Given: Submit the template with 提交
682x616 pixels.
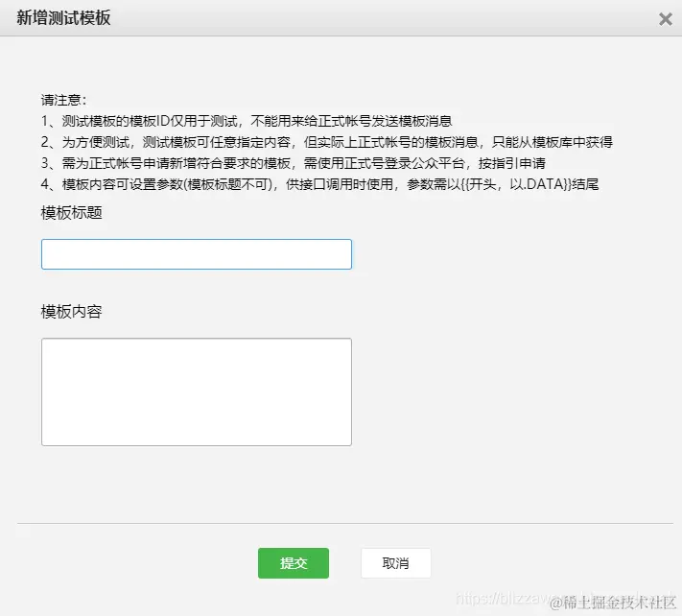Looking at the screenshot, I should coord(294,563).
